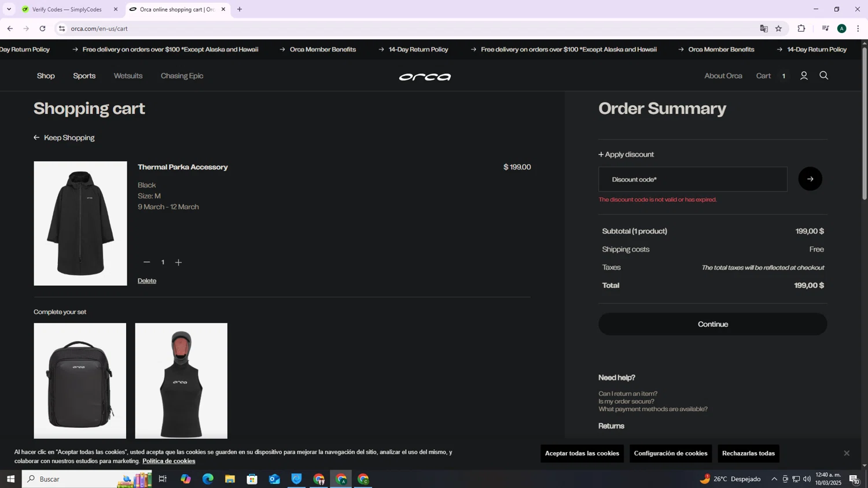Image resolution: width=868 pixels, height=488 pixels.
Task: Expand the Apply discount section
Action: coord(626,154)
